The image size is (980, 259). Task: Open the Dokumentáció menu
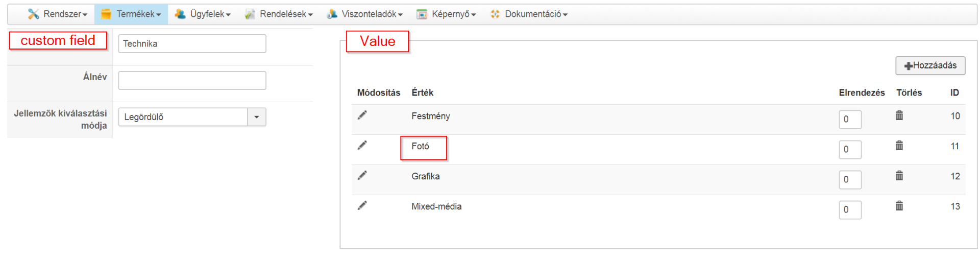(x=529, y=14)
